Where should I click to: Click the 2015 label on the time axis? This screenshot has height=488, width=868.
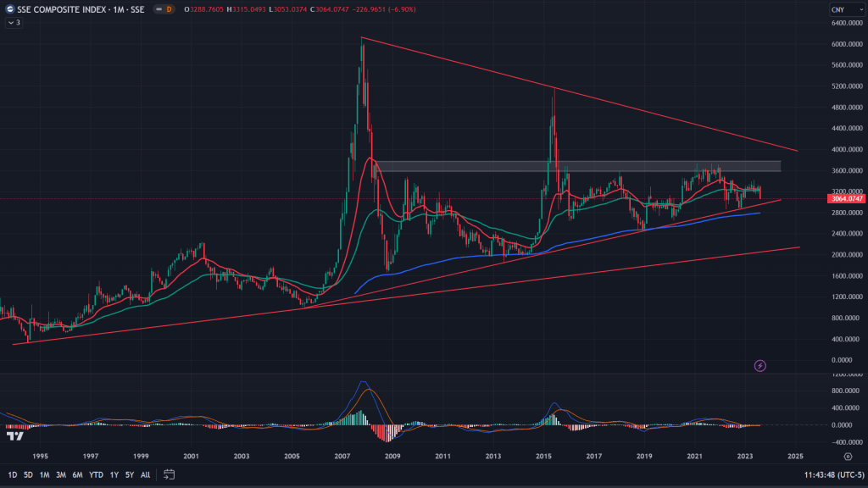tap(543, 456)
